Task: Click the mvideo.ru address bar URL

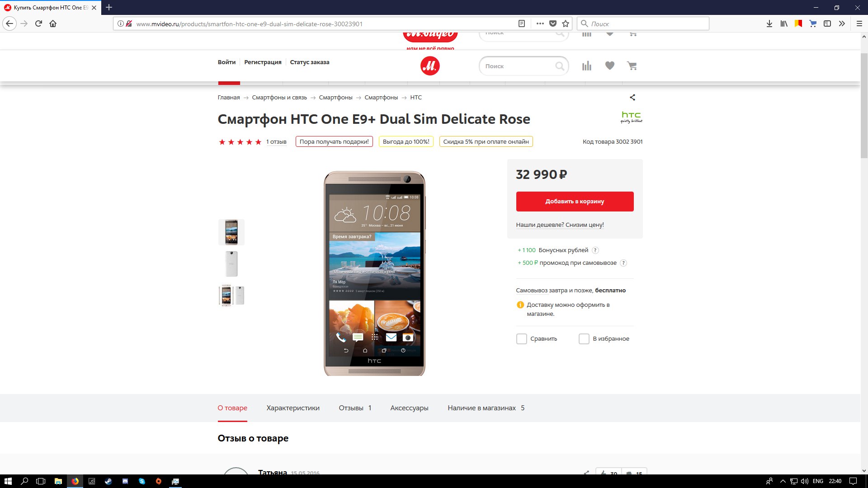Action: click(249, 24)
